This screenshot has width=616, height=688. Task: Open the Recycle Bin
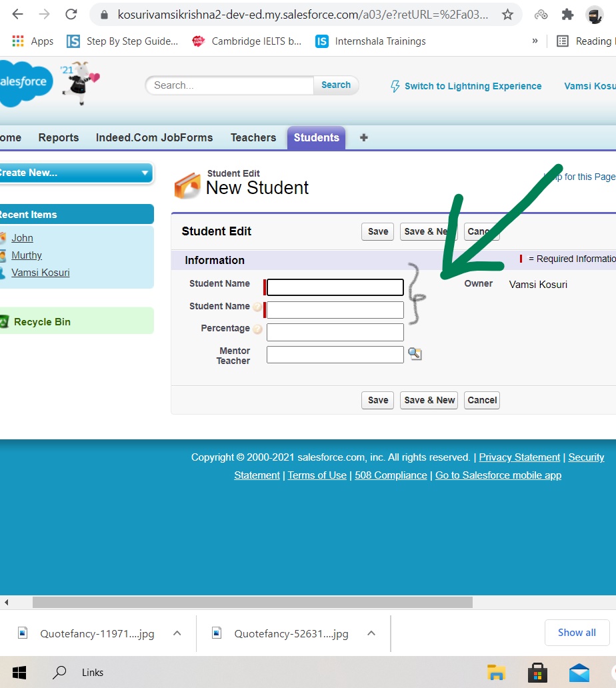pos(42,322)
